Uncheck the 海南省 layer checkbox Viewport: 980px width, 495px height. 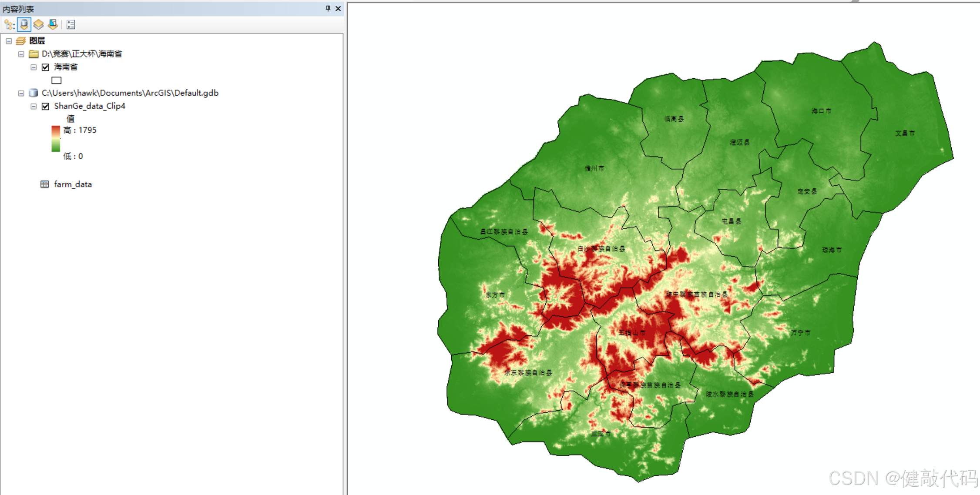point(45,67)
